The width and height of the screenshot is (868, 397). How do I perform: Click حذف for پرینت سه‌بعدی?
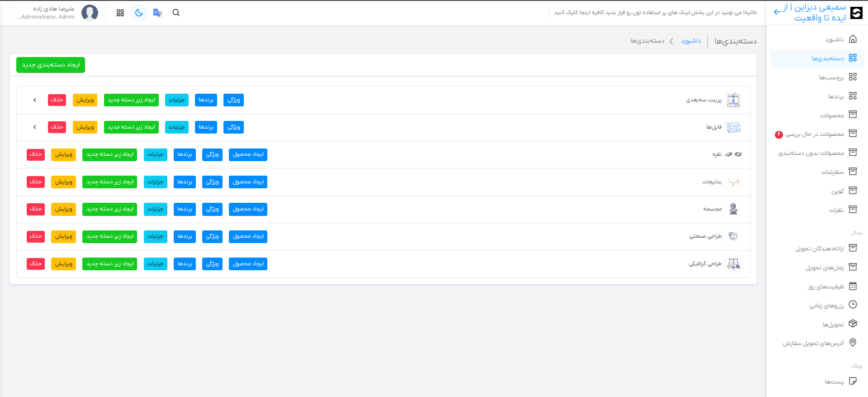click(57, 100)
